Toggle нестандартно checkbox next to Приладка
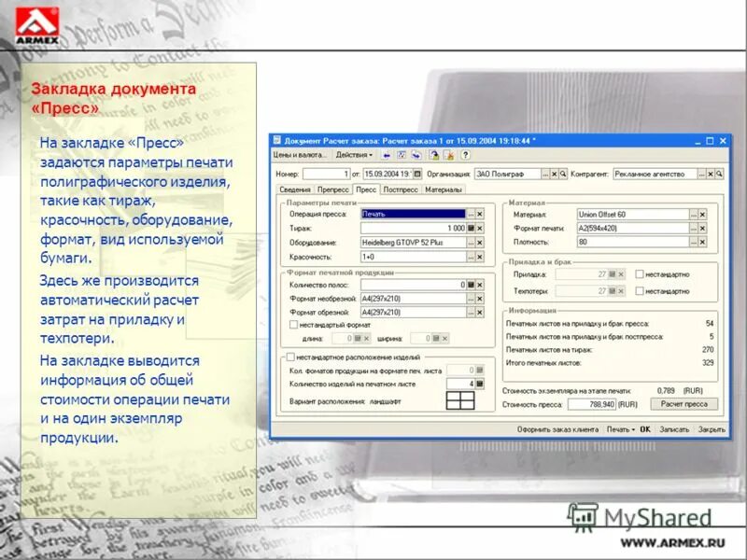Viewport: 747px width, 560px height. click(640, 273)
